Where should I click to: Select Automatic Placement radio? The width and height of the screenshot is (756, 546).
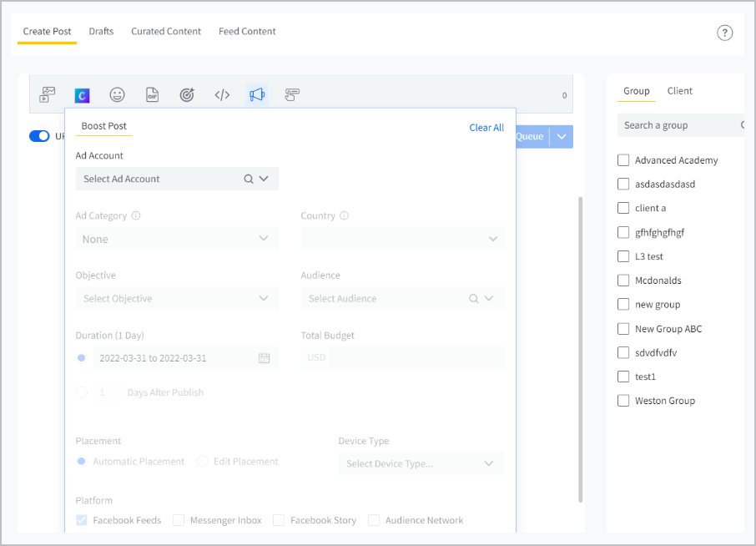[82, 461]
